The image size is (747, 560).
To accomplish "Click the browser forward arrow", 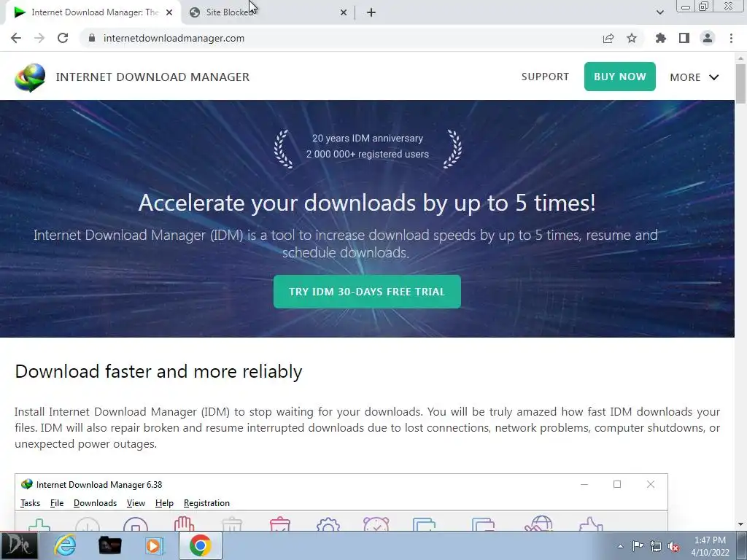I will coord(39,38).
